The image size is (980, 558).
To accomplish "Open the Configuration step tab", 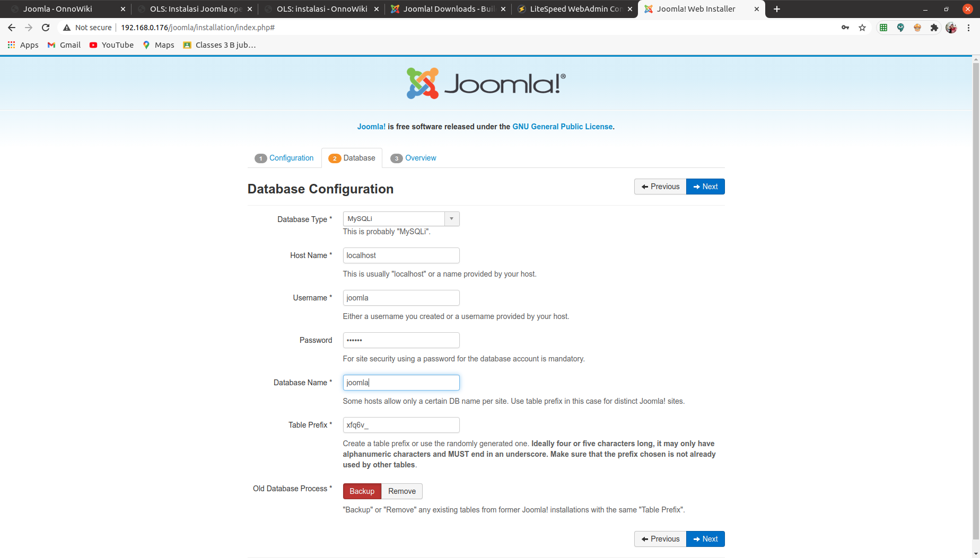I will (x=284, y=158).
